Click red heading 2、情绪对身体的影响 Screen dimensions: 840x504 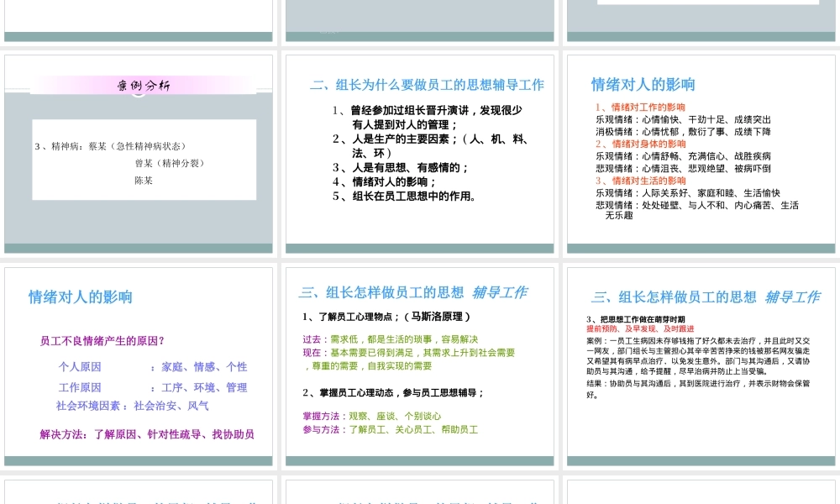click(x=640, y=144)
